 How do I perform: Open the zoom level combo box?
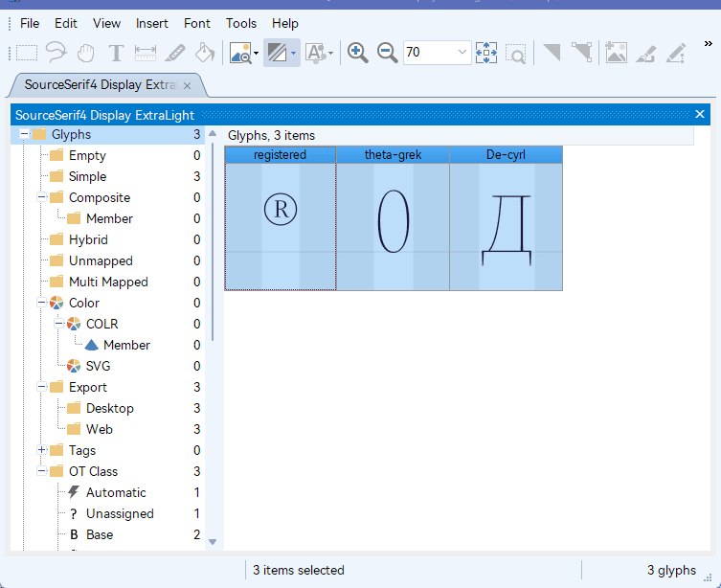coord(438,52)
